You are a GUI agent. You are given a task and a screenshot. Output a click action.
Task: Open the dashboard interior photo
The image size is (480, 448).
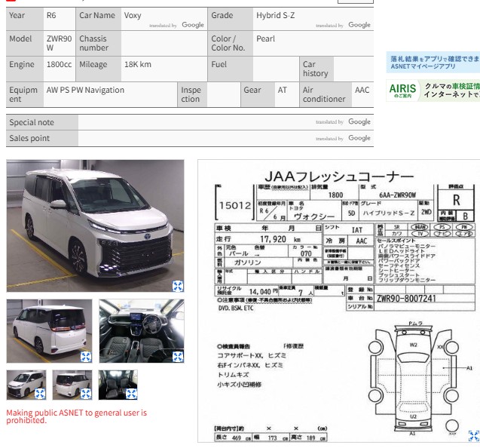[142, 331]
